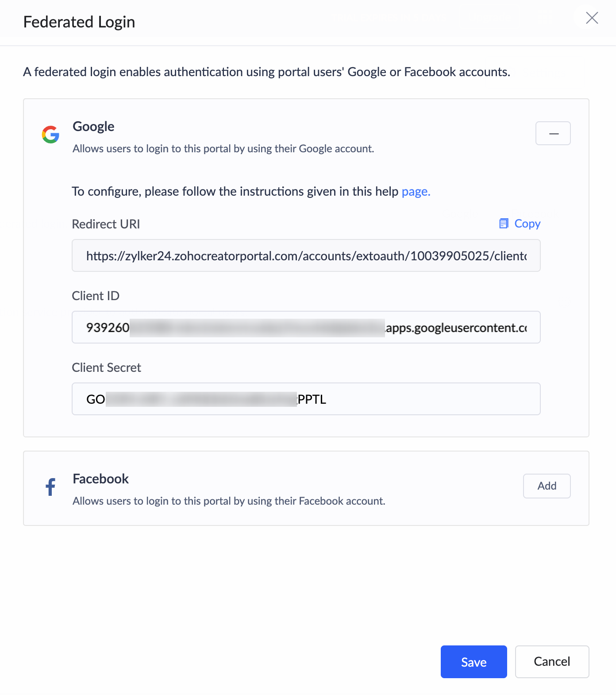616x695 pixels.
Task: Click the Facebook account description text
Action: (229, 501)
